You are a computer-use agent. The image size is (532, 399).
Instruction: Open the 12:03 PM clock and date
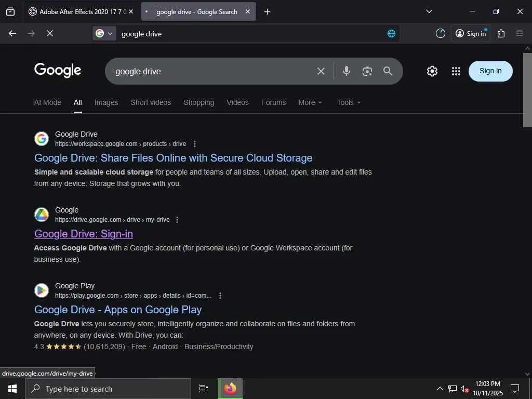click(488, 389)
